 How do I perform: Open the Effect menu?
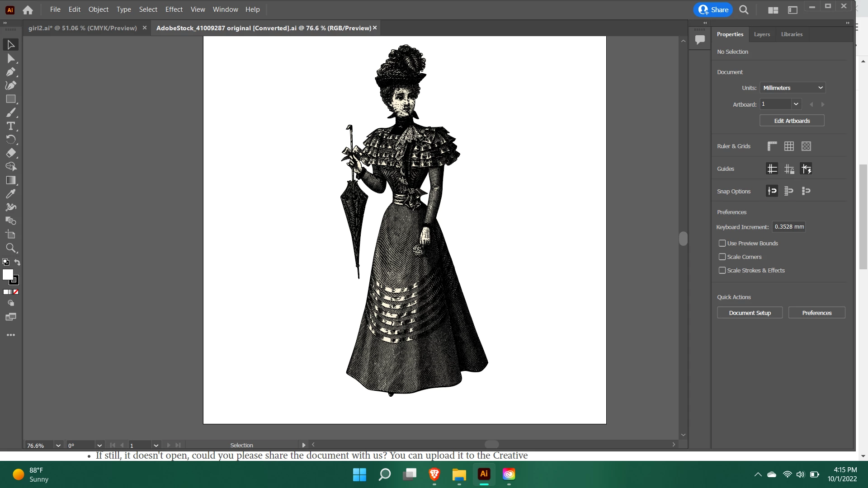coord(174,9)
